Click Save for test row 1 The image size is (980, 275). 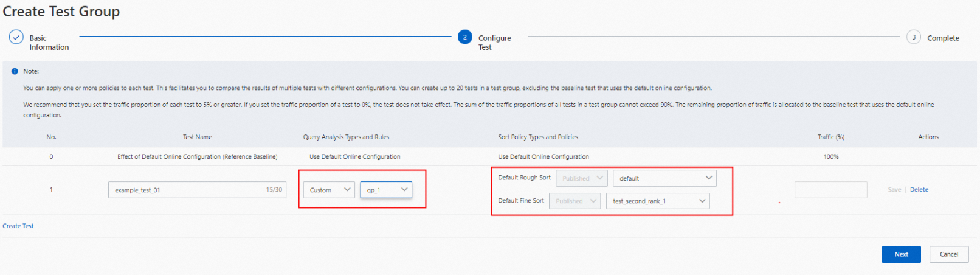pos(894,190)
